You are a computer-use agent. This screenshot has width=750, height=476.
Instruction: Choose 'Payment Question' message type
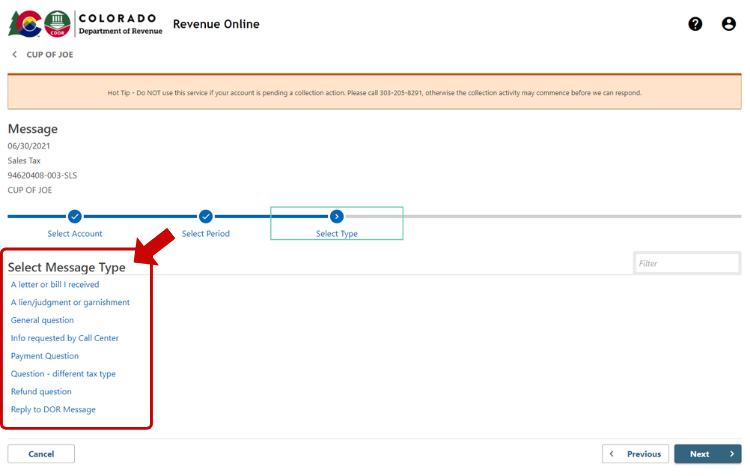(x=45, y=356)
